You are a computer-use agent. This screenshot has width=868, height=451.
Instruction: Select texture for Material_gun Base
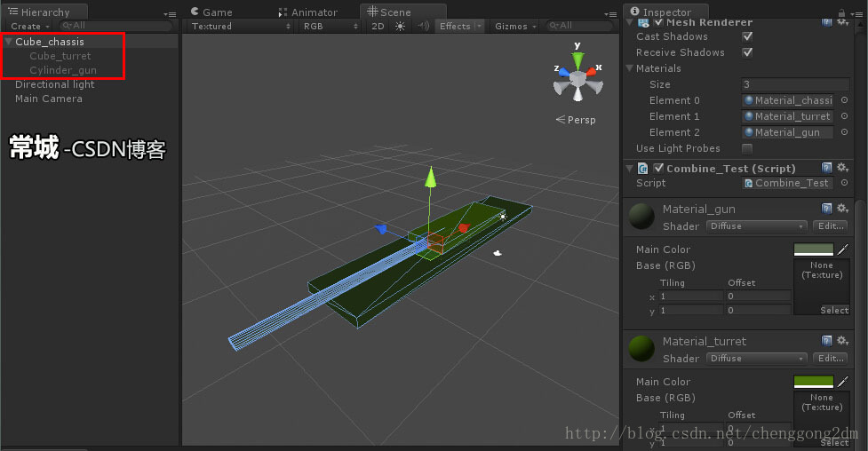834,311
